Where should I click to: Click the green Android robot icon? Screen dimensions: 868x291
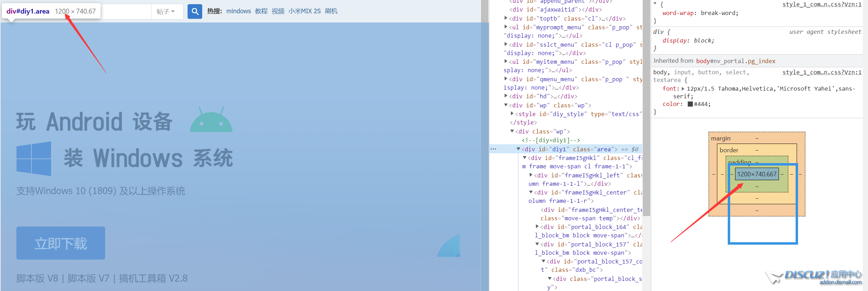[211, 120]
